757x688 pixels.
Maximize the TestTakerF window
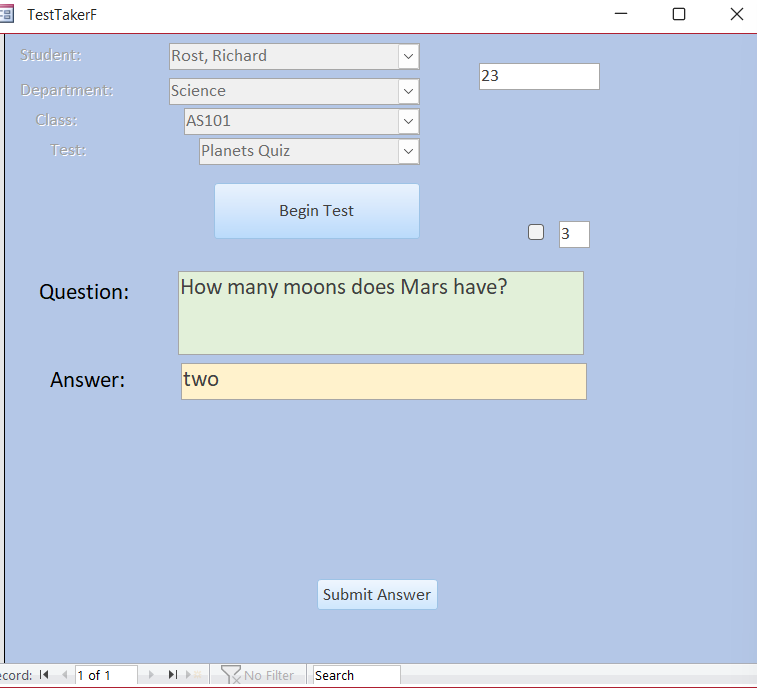(x=679, y=14)
